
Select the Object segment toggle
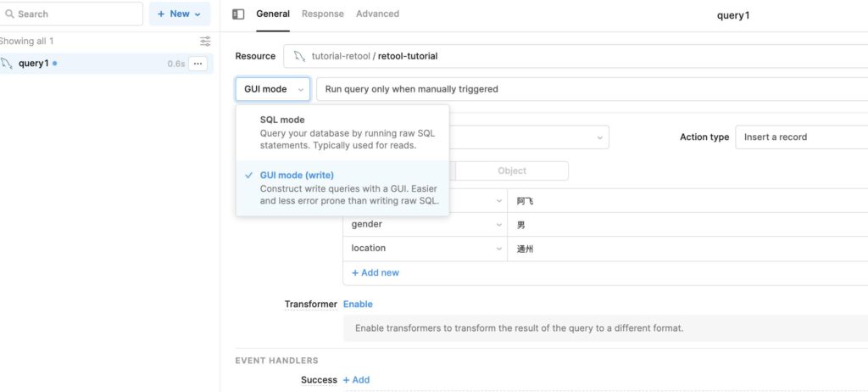tap(512, 171)
